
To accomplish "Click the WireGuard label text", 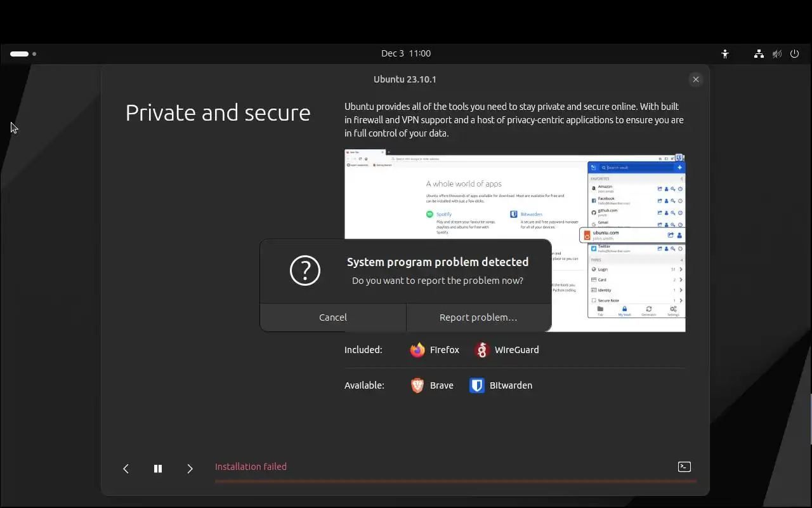I will tap(516, 350).
